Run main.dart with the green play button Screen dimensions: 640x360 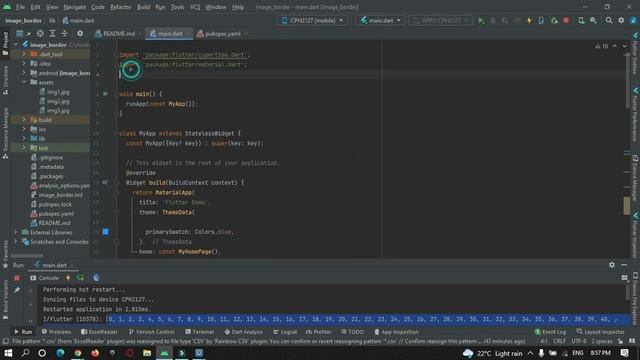[x=481, y=20]
